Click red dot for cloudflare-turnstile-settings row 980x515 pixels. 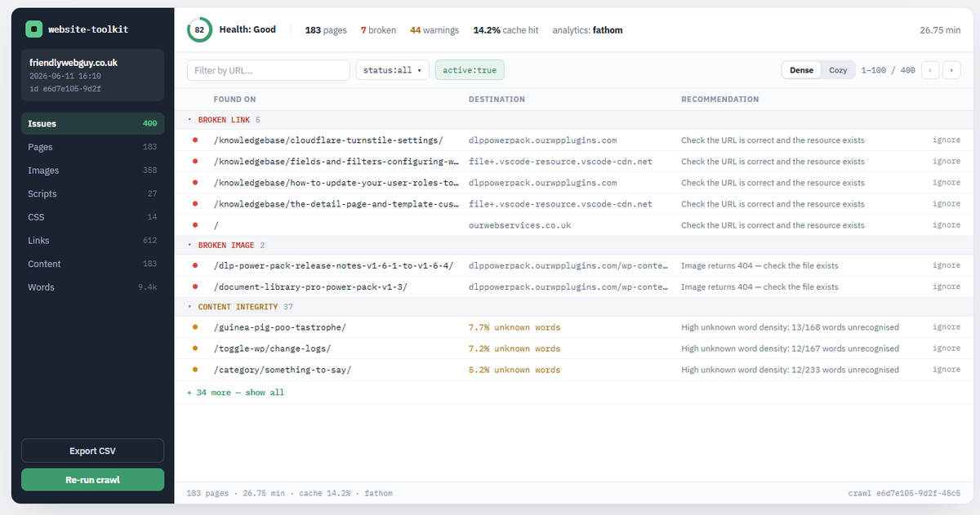pyautogui.click(x=194, y=140)
